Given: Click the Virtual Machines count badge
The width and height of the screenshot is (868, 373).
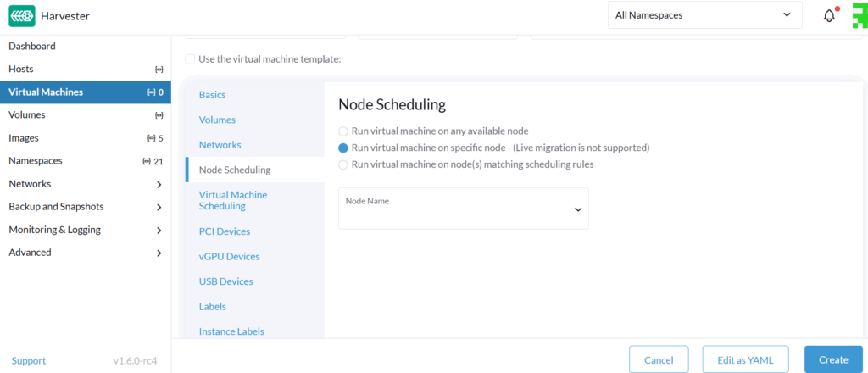Looking at the screenshot, I should [155, 92].
